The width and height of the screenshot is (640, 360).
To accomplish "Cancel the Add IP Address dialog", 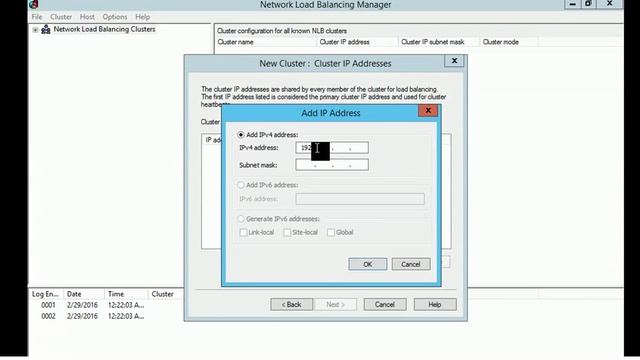I will point(411,264).
